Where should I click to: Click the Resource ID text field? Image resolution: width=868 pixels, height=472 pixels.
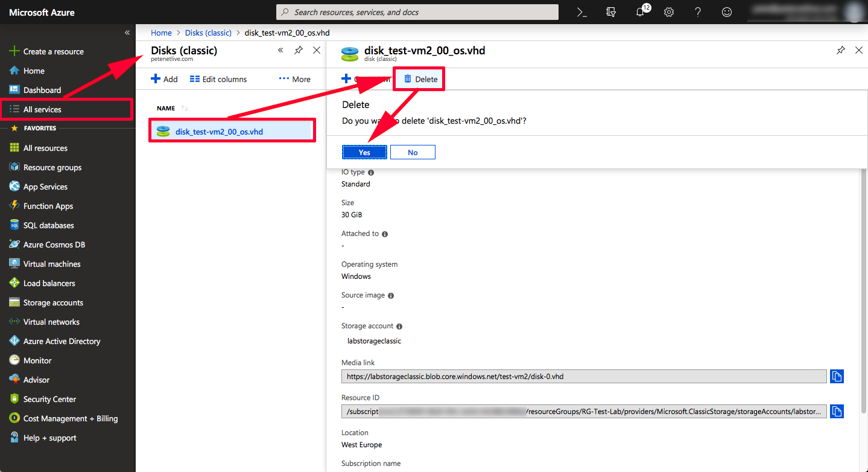(x=584, y=412)
